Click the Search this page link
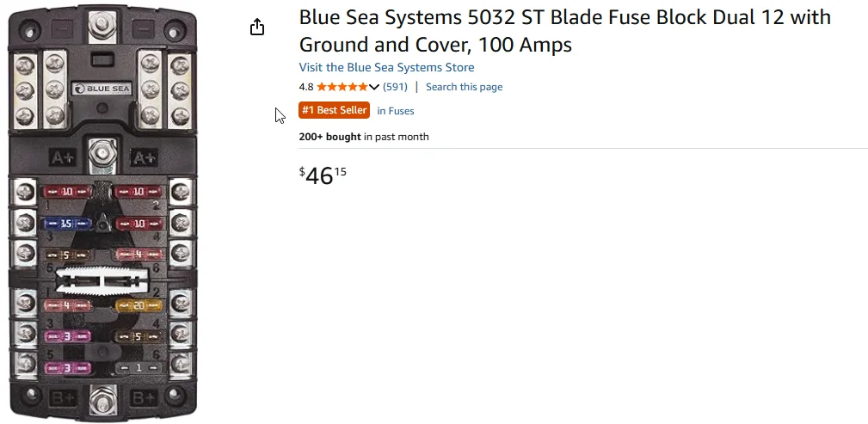 (464, 87)
